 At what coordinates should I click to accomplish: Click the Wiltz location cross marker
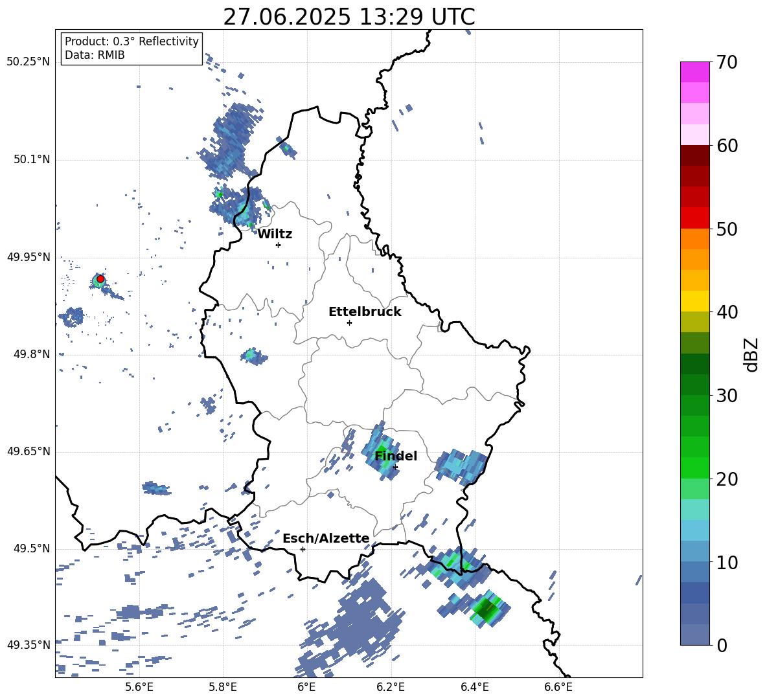click(x=278, y=245)
